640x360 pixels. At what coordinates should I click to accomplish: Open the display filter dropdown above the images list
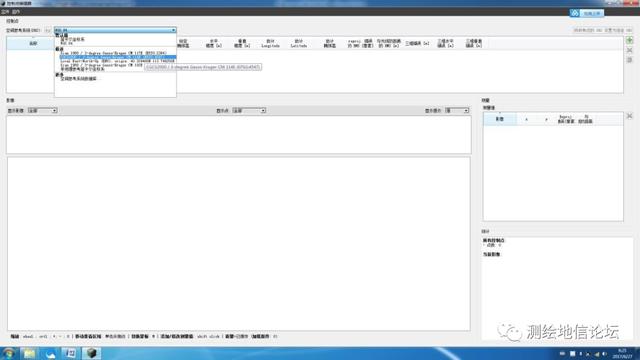click(x=457, y=111)
